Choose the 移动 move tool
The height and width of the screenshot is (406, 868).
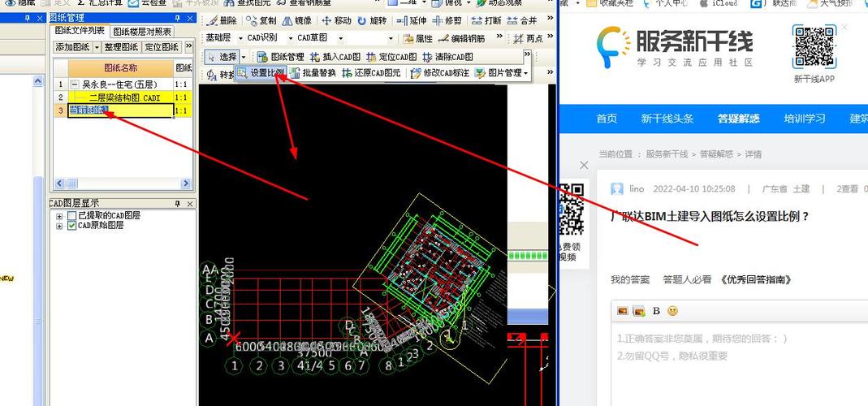click(337, 20)
